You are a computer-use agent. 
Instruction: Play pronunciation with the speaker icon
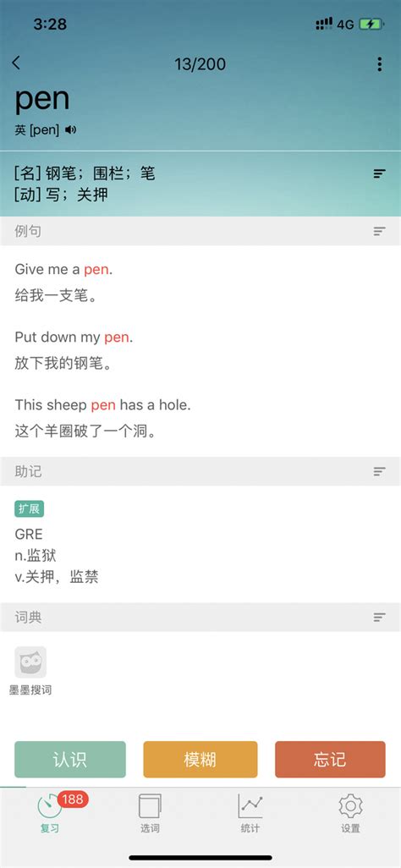70,130
